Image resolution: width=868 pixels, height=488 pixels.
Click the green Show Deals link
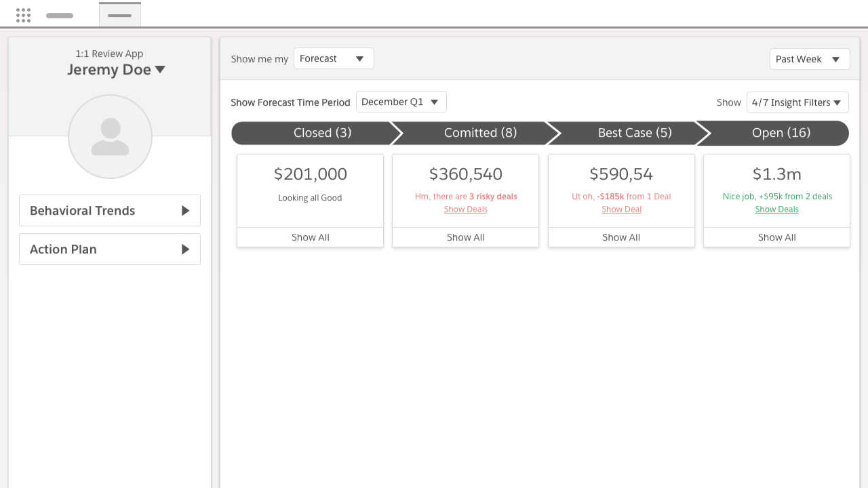tap(776, 209)
